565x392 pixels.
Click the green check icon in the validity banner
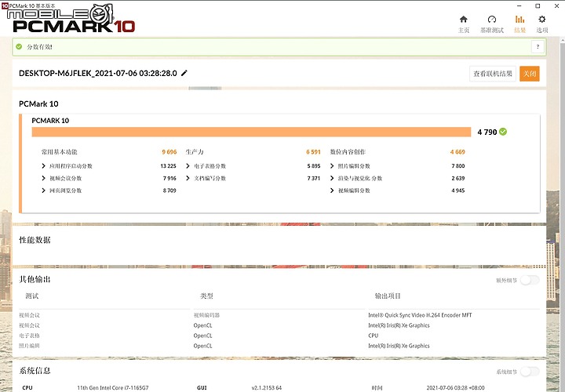click(x=19, y=47)
